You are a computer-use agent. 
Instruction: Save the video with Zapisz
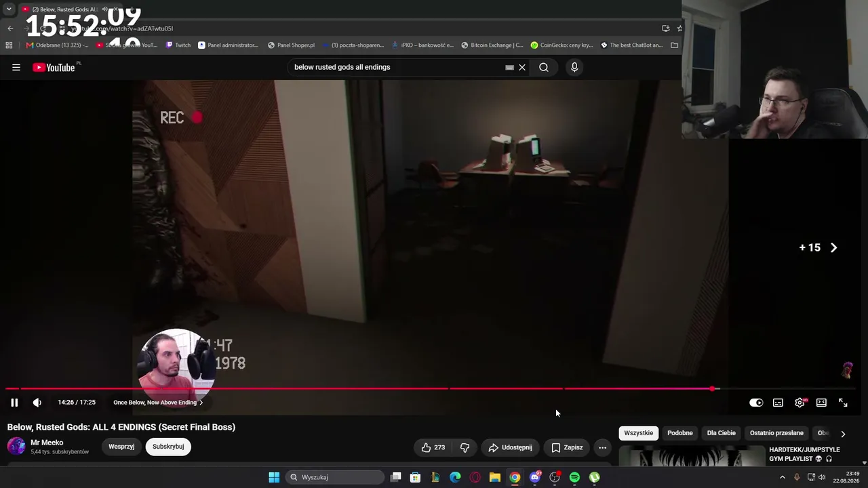coord(567,447)
